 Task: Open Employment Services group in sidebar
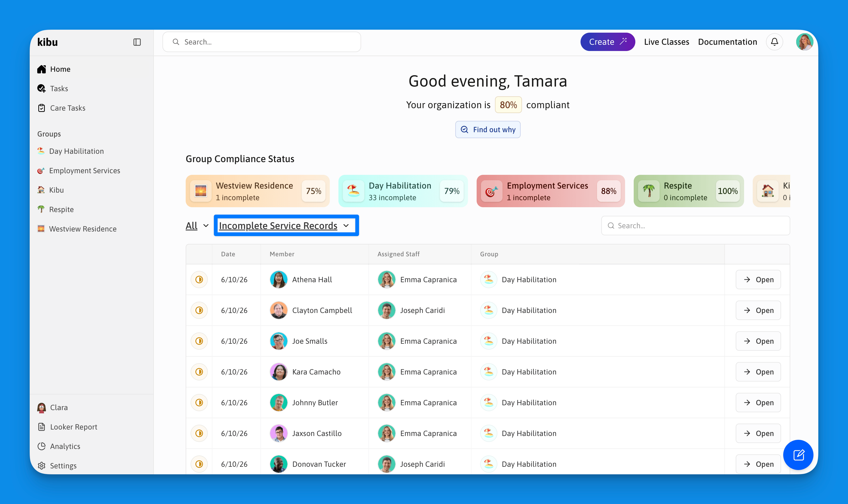[79, 171]
